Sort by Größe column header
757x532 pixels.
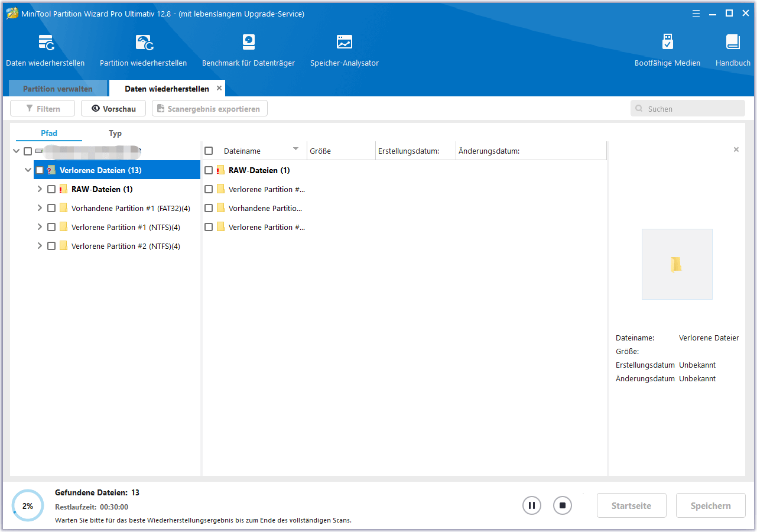pos(342,151)
